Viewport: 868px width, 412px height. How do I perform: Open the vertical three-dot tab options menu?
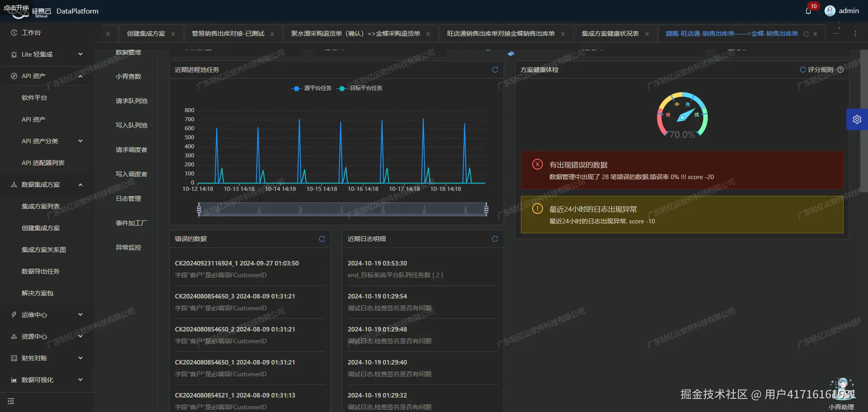(855, 33)
